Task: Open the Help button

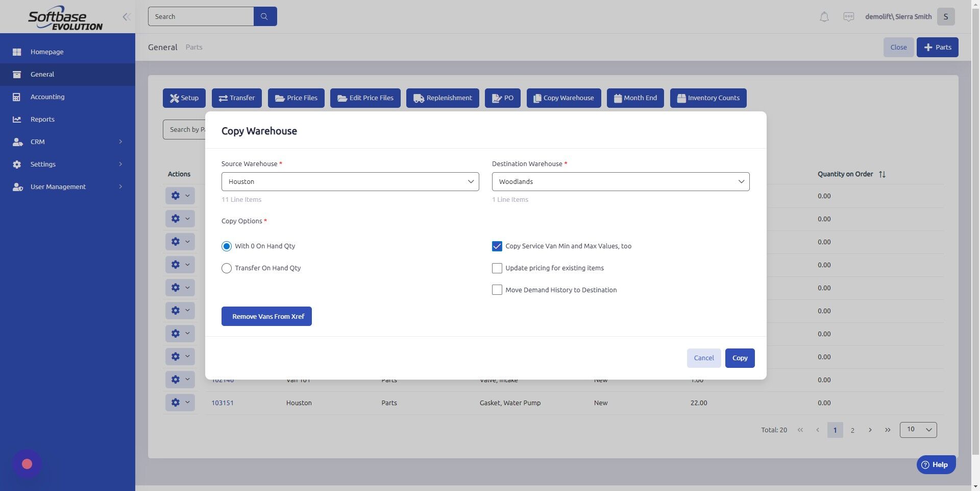Action: point(936,465)
